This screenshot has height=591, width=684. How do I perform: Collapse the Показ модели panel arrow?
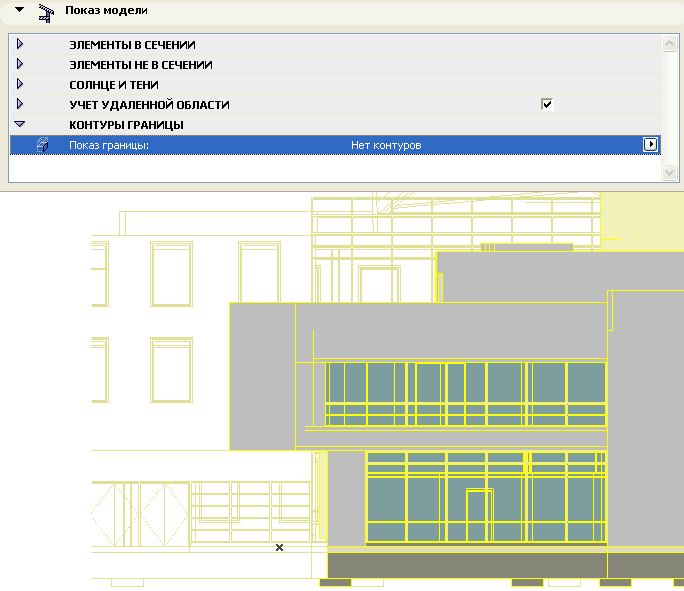[x=20, y=10]
